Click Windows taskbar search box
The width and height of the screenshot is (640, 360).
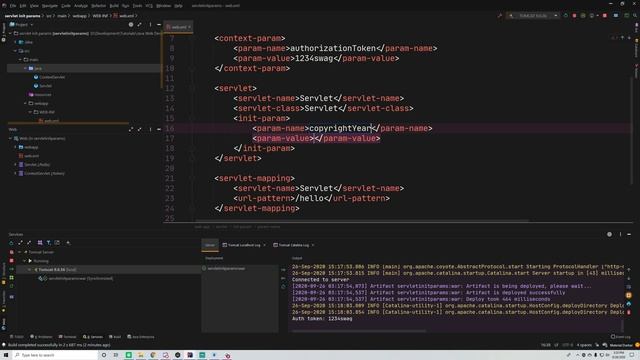pos(55,355)
